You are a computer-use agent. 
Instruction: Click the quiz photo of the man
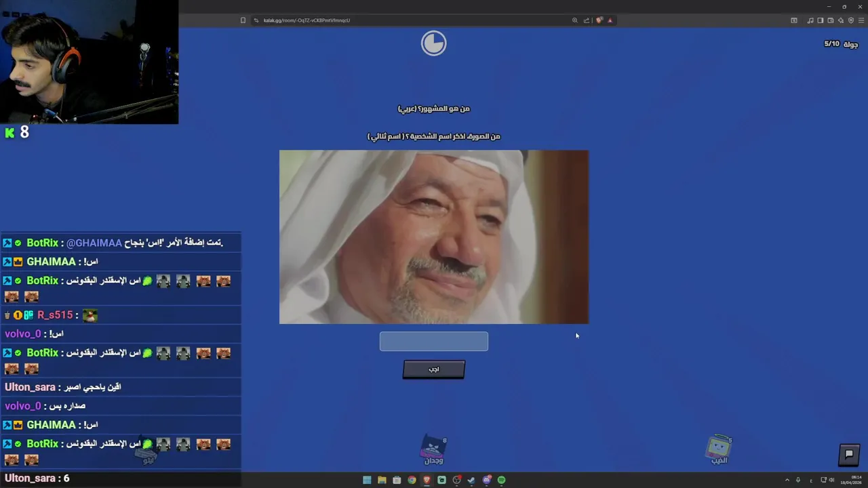pos(434,237)
